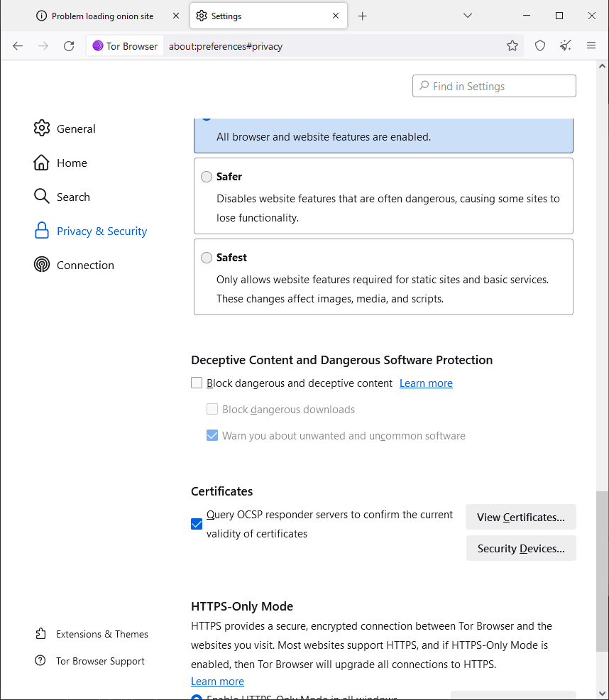The width and height of the screenshot is (609, 700).
Task: Open the Connection settings category
Action: tap(74, 266)
